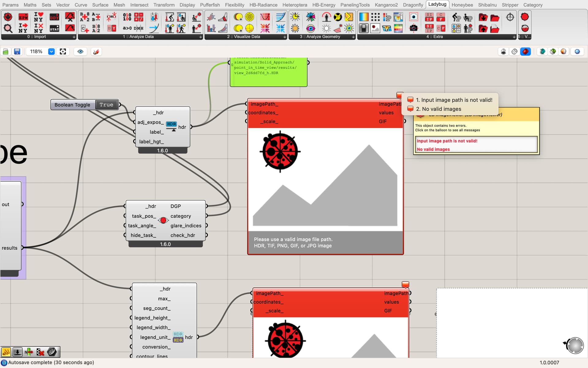
Task: Click the Glare Postprocess ladybug component icon
Action: click(163, 220)
